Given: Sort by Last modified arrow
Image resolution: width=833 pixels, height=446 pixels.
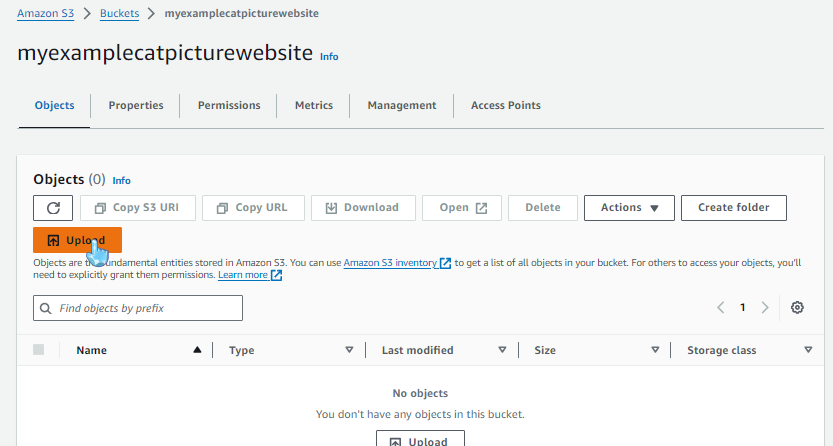Looking at the screenshot, I should pyautogui.click(x=502, y=350).
